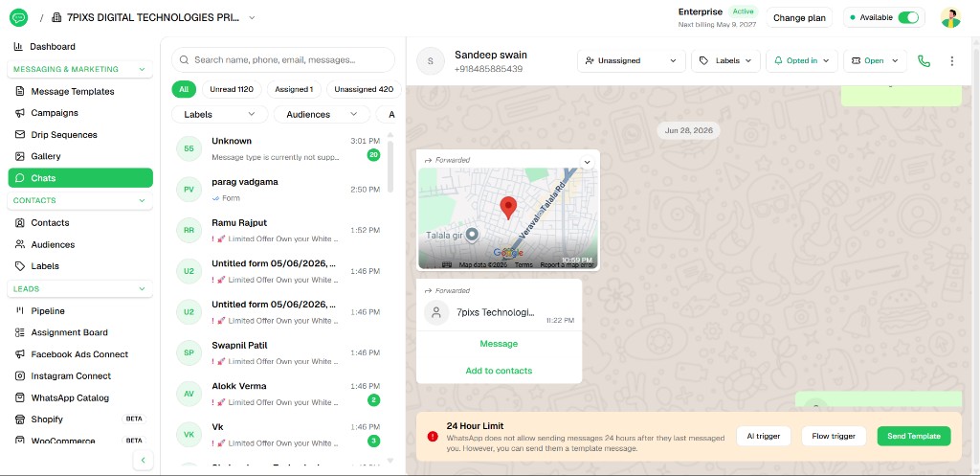Screen dimensions: 980x476
Task: Toggle the Available status switch
Action: 908,17
